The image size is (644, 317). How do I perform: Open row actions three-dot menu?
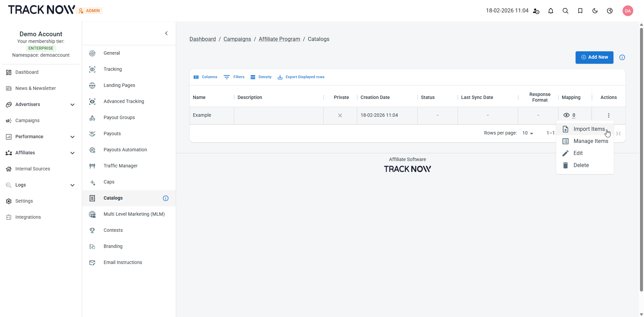click(x=608, y=115)
